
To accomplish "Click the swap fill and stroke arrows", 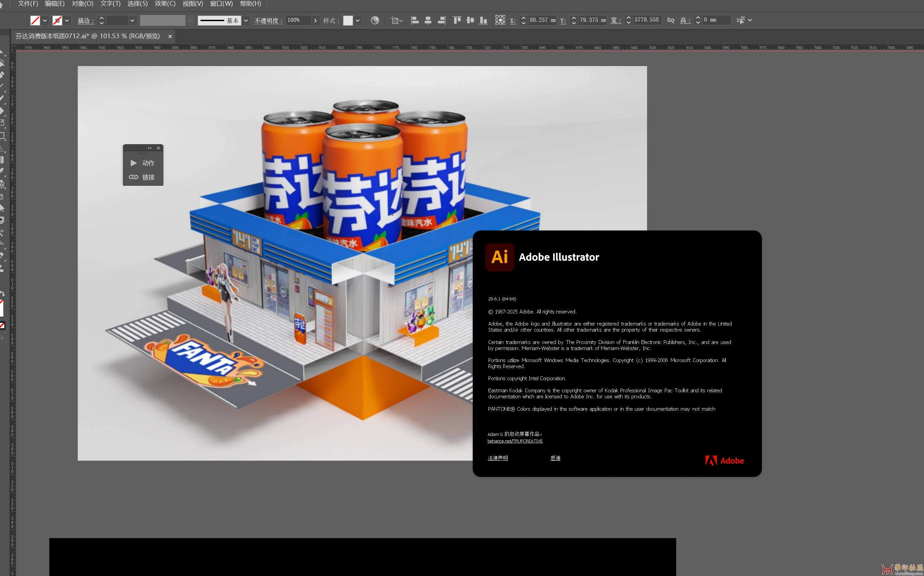I will tap(2, 294).
